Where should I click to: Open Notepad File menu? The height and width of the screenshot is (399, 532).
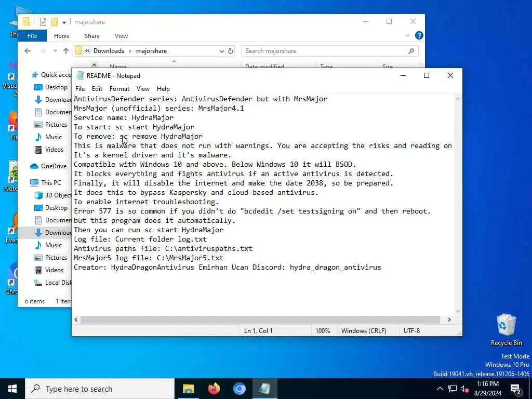(x=79, y=88)
